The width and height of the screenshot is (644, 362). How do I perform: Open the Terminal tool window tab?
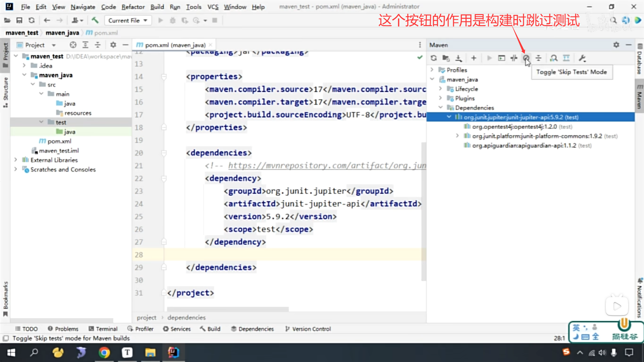click(103, 329)
